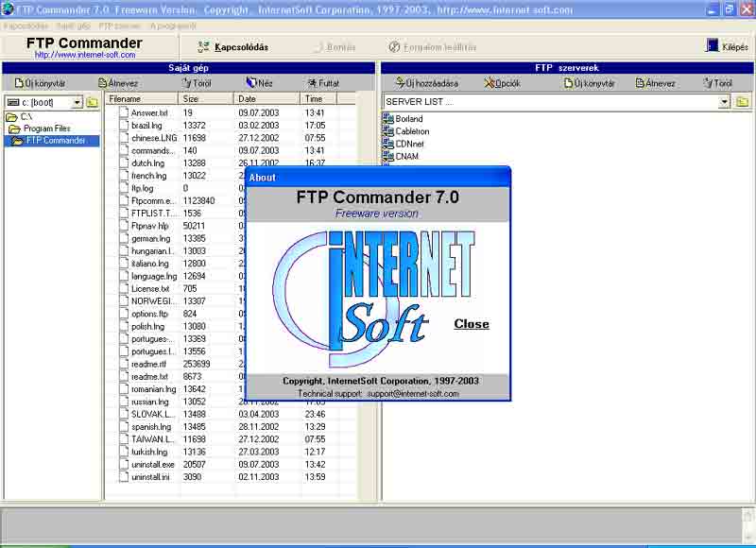Click the file icon next to dutch.lng

coord(124,163)
